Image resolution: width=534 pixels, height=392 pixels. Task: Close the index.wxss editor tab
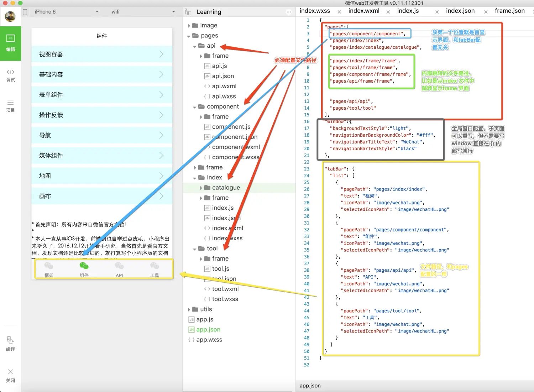[x=339, y=12]
